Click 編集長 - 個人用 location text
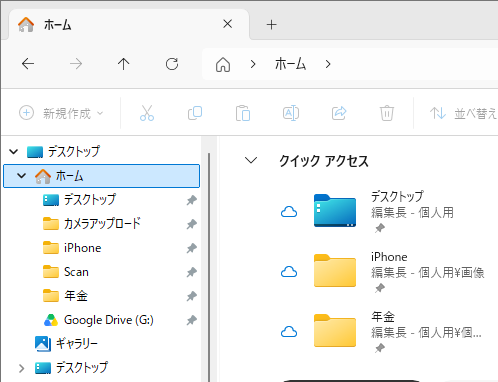The height and width of the screenshot is (382, 498). pos(412,213)
